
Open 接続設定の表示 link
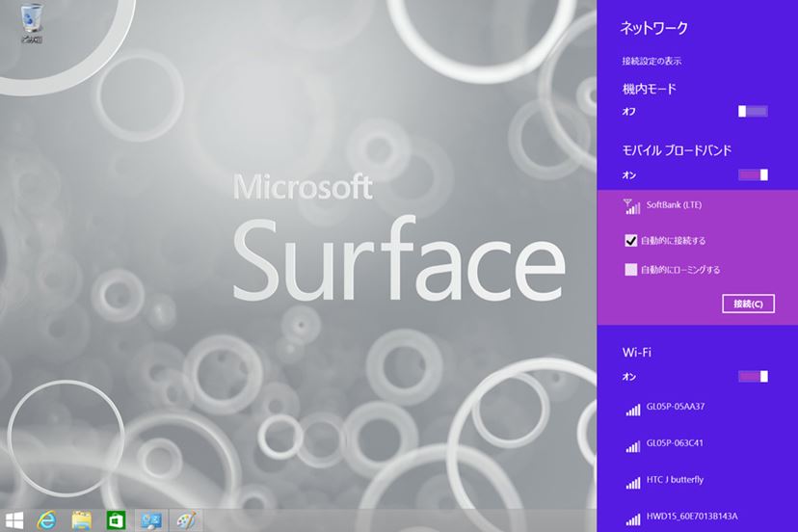652,61
